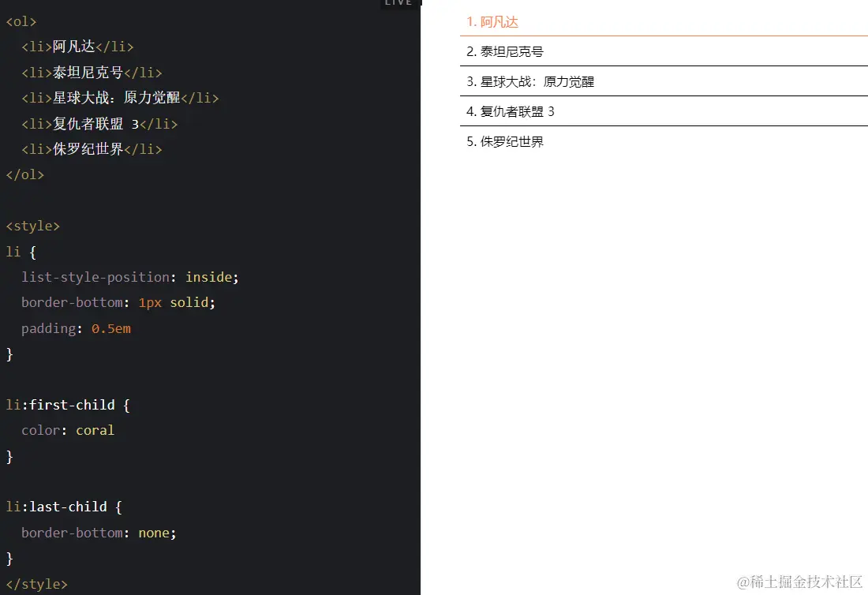Select first list item 阿凡达 in preview

664,21
